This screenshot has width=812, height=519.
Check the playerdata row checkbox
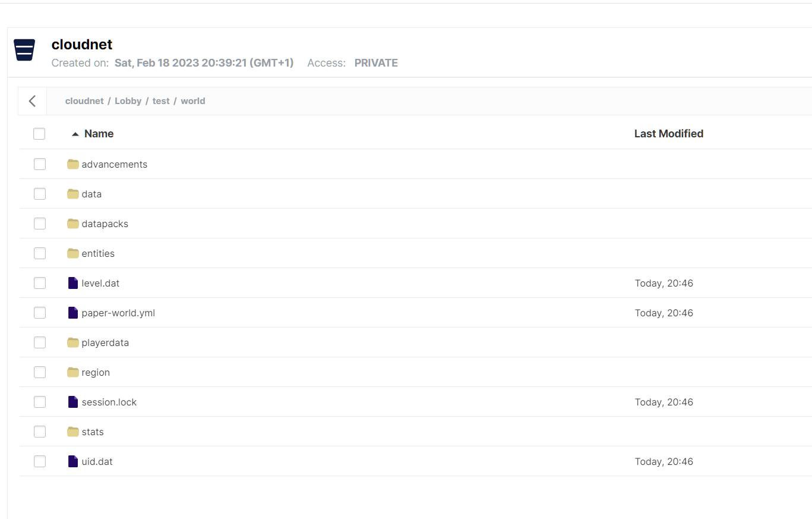pyautogui.click(x=40, y=342)
